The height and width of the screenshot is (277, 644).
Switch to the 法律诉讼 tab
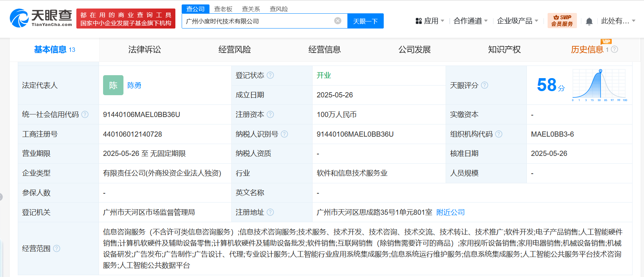point(145,50)
